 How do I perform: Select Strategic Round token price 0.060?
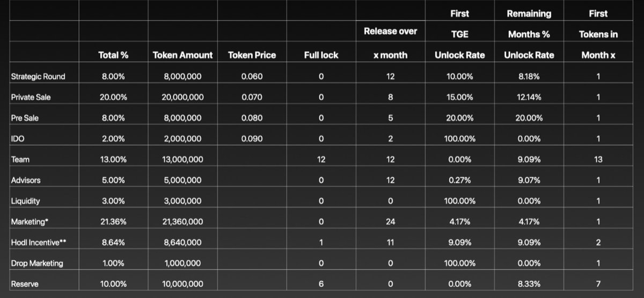(x=252, y=77)
